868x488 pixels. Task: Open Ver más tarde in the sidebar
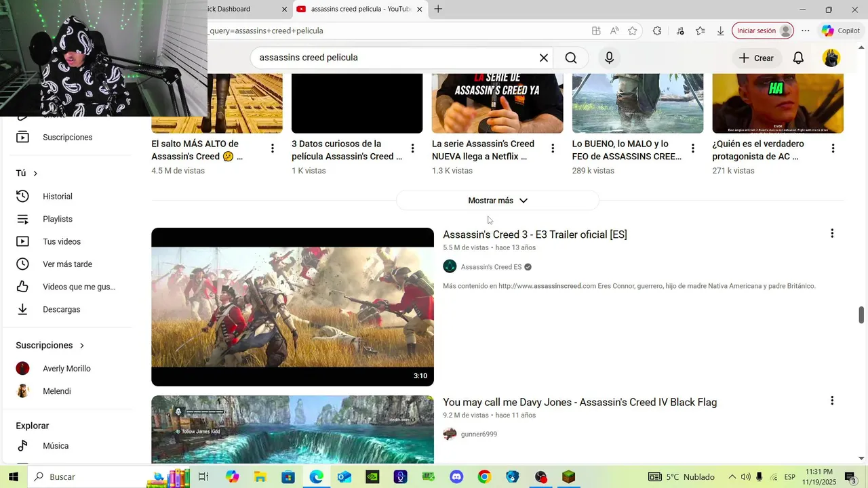[67, 264]
